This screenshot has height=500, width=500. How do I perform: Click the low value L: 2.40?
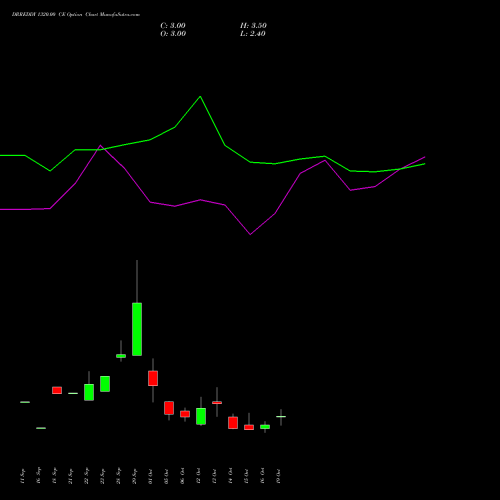[253, 34]
